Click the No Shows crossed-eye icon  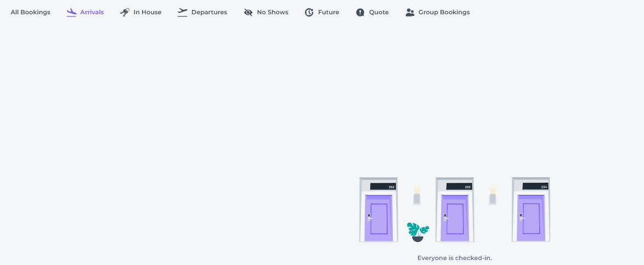coord(248,12)
